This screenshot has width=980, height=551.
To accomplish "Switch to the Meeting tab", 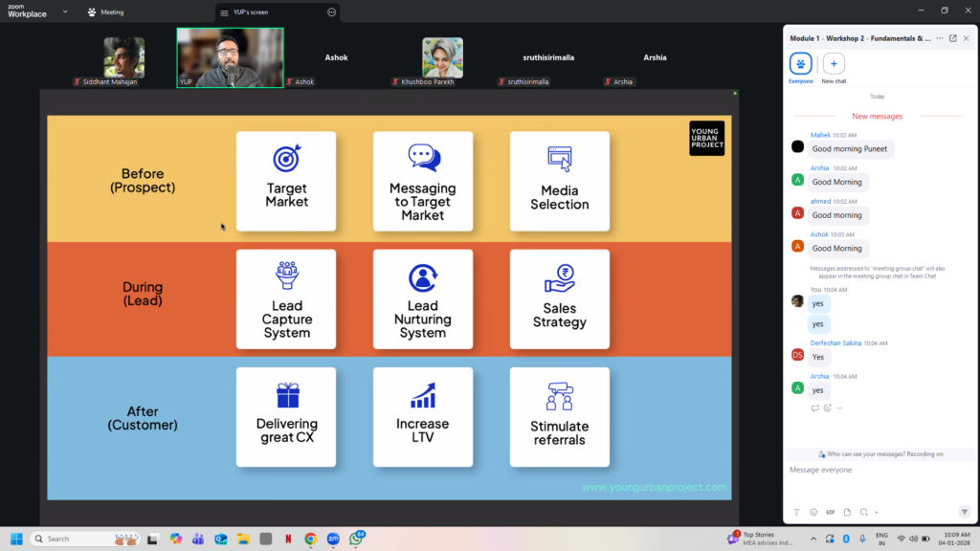I will click(x=105, y=12).
